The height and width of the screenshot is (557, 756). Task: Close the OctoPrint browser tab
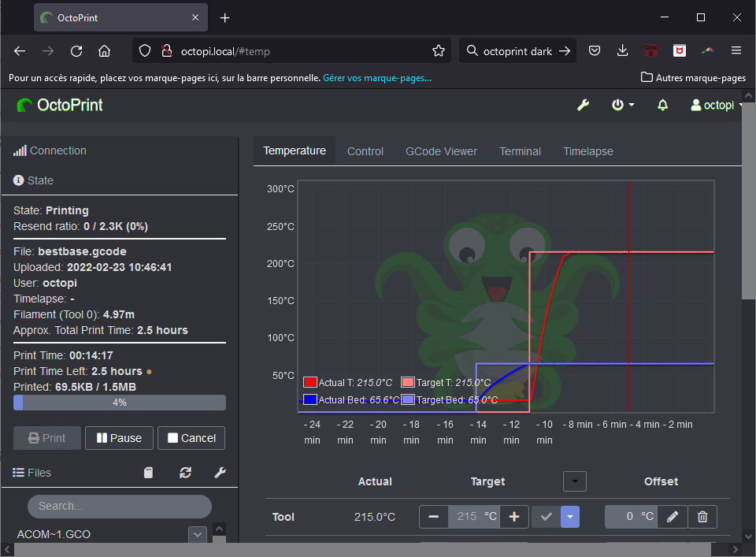[x=195, y=18]
